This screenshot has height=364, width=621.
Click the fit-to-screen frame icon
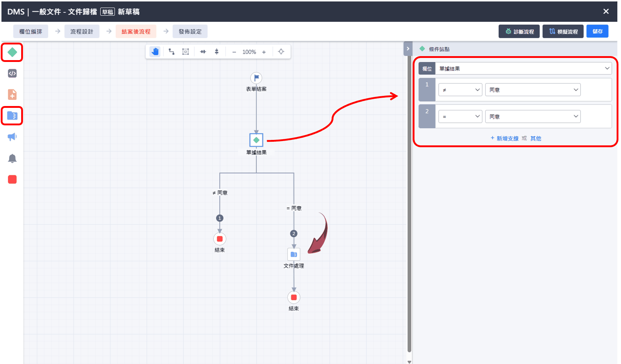pos(186,52)
